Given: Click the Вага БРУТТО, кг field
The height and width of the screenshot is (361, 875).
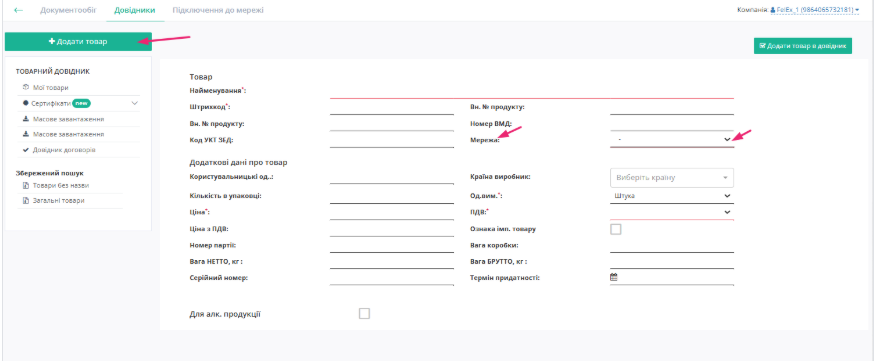Looking at the screenshot, I should click(672, 262).
